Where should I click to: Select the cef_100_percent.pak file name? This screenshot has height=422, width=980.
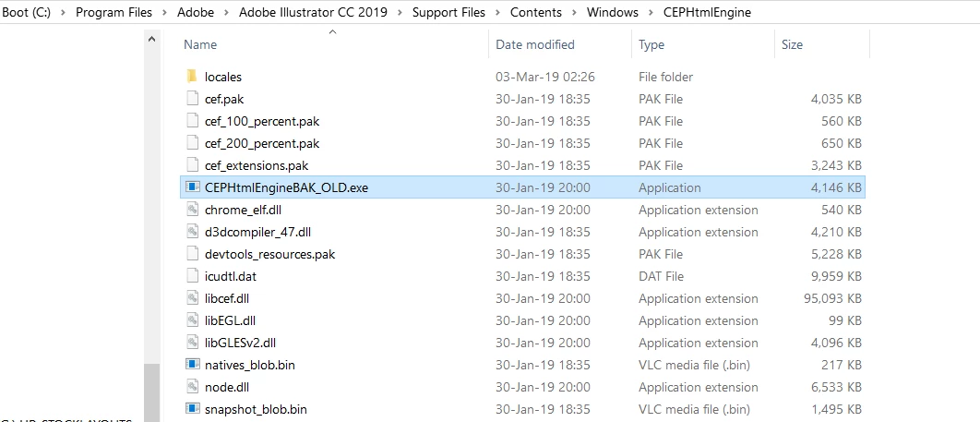[x=262, y=121]
